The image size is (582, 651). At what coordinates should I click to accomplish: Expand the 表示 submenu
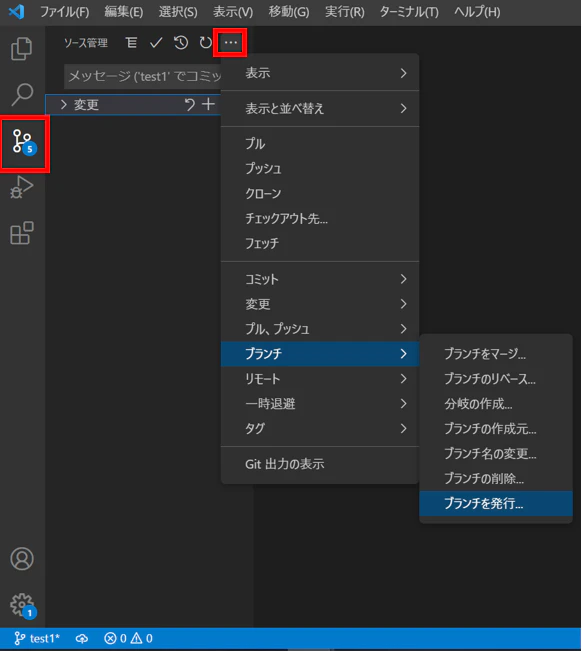tap(320, 73)
